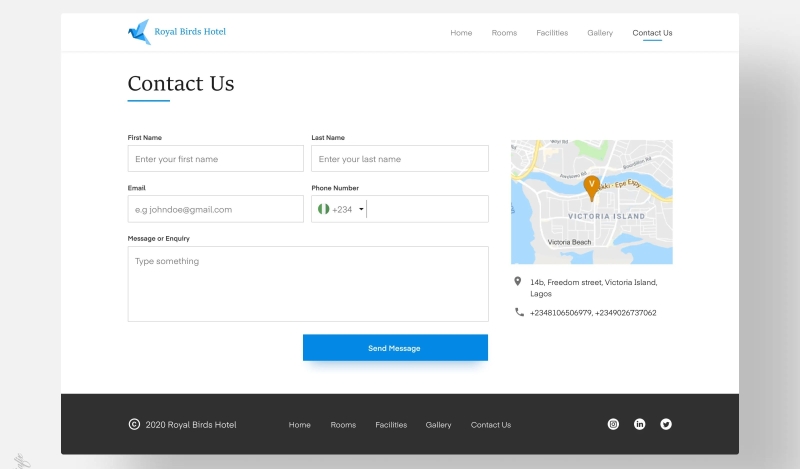The width and height of the screenshot is (800, 469).
Task: Focus the First Name input field
Action: [x=215, y=159]
